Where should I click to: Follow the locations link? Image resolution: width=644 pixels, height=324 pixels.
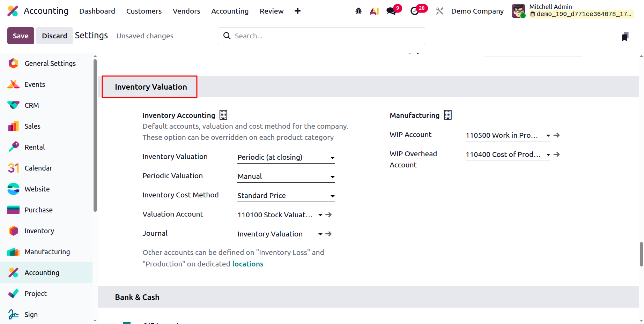(x=248, y=264)
